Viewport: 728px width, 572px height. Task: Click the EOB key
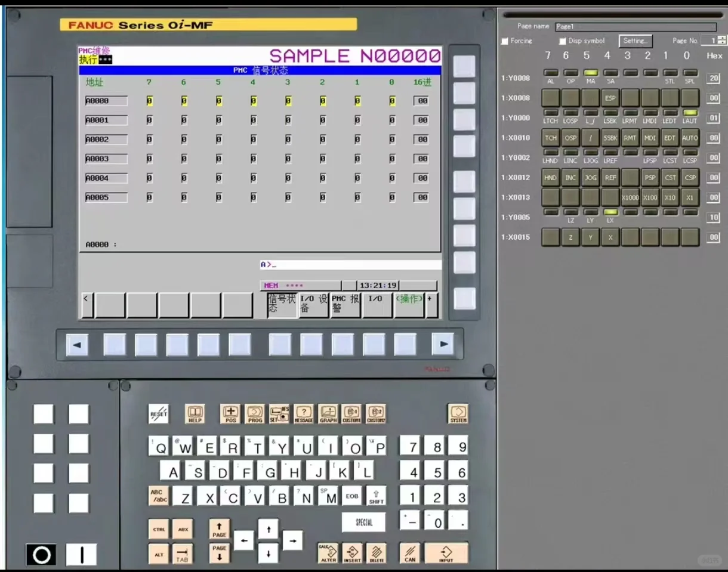coord(352,496)
